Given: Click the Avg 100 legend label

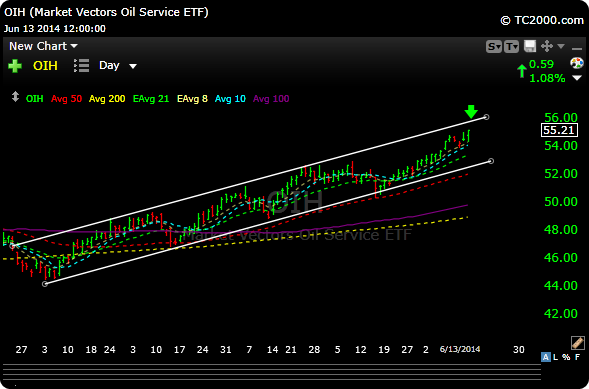Looking at the screenshot, I should click(271, 99).
